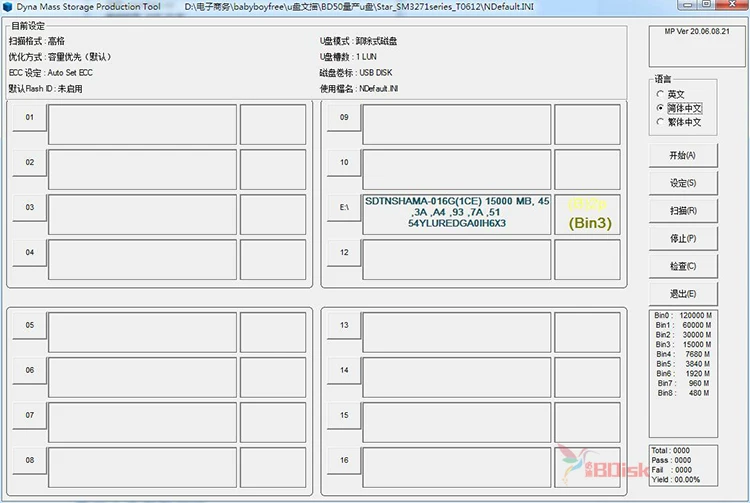Screen dimensions: 750x503
Task: Click port button 09
Action: 344,118
